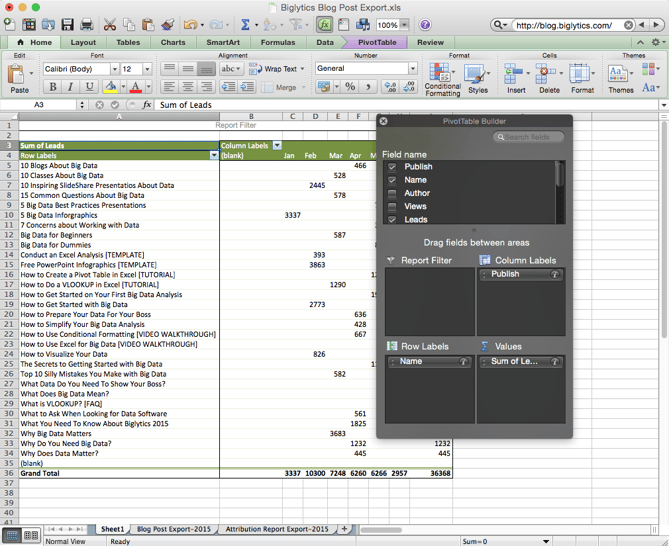
Task: Expand the General number format dropdown
Action: coord(411,69)
